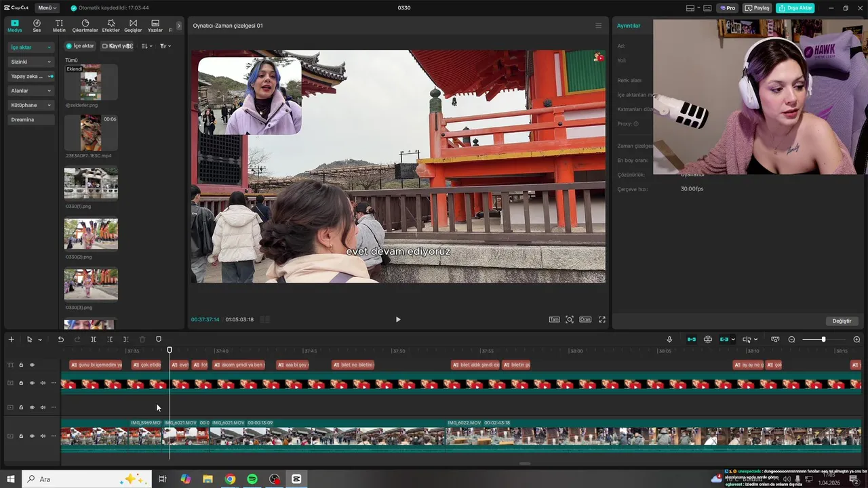Hide the main IMG video track
Screen dimensions: 868x488
tap(32, 436)
